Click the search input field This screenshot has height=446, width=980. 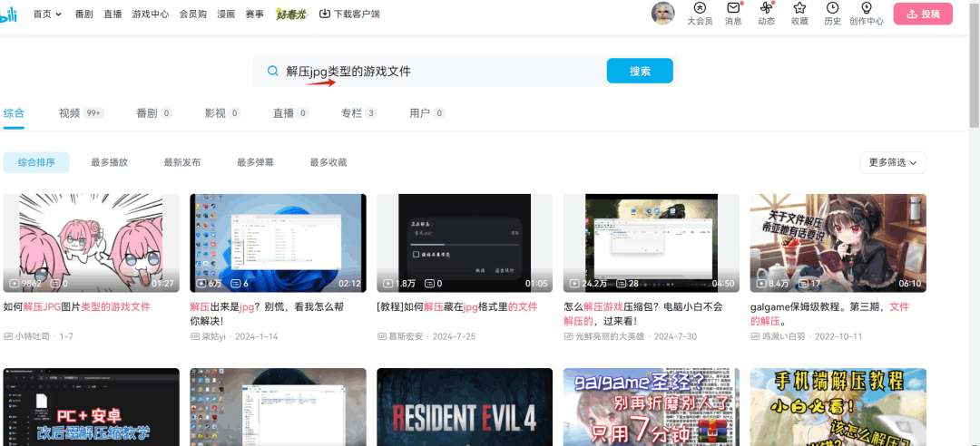coord(436,71)
